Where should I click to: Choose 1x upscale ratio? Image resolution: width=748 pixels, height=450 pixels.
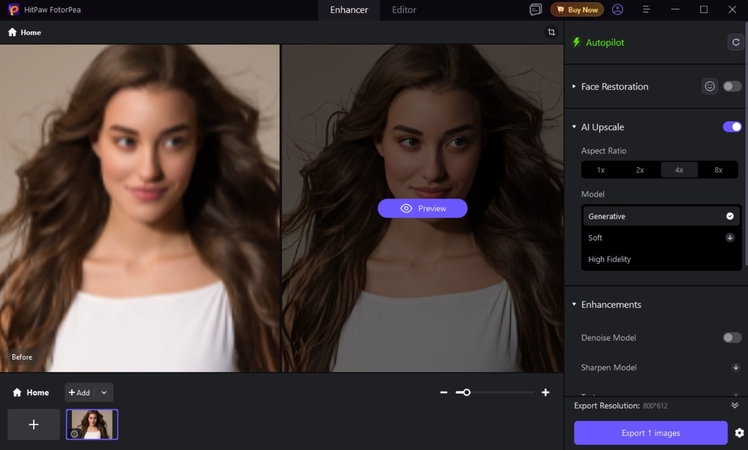click(x=601, y=170)
